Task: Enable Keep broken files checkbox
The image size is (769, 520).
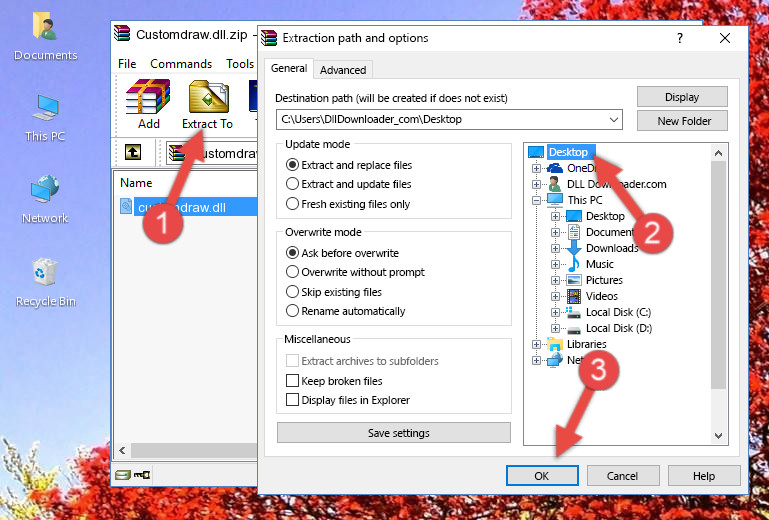Action: 292,380
